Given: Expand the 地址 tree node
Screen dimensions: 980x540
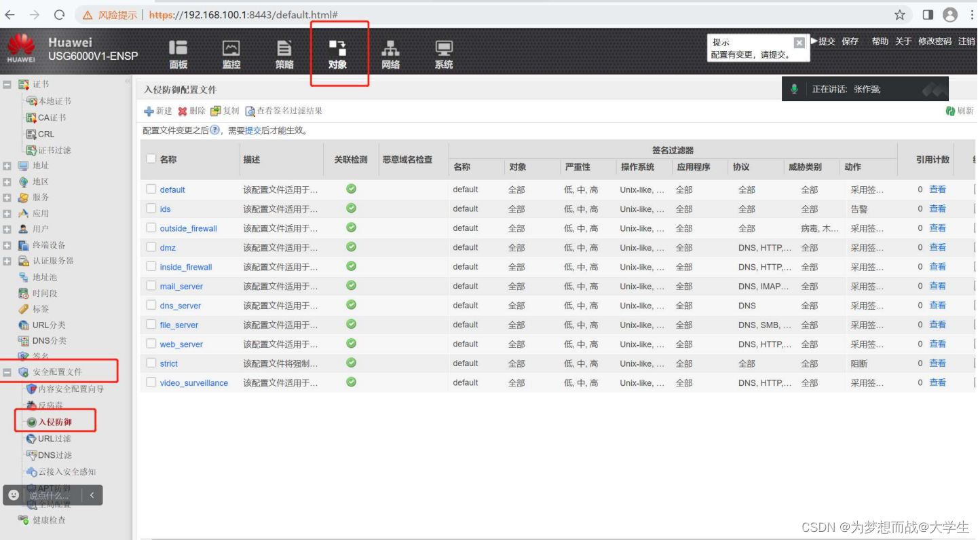Looking at the screenshot, I should 6,165.
